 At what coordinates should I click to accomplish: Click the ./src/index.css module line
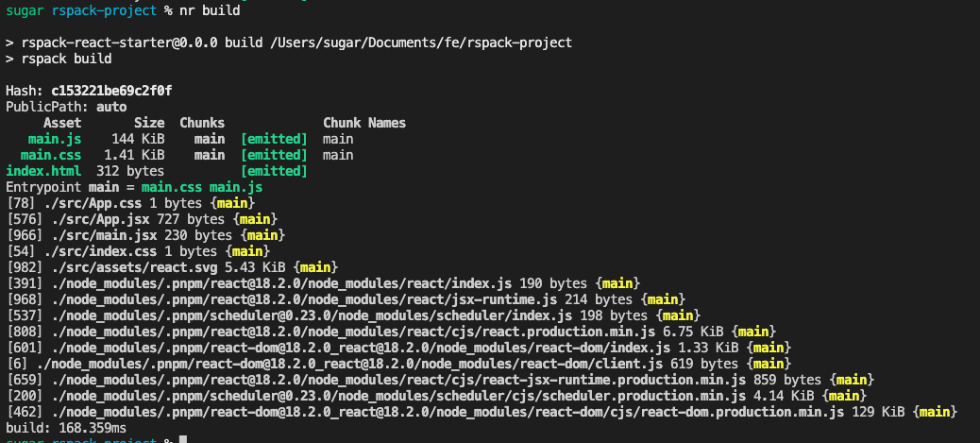[x=138, y=251]
